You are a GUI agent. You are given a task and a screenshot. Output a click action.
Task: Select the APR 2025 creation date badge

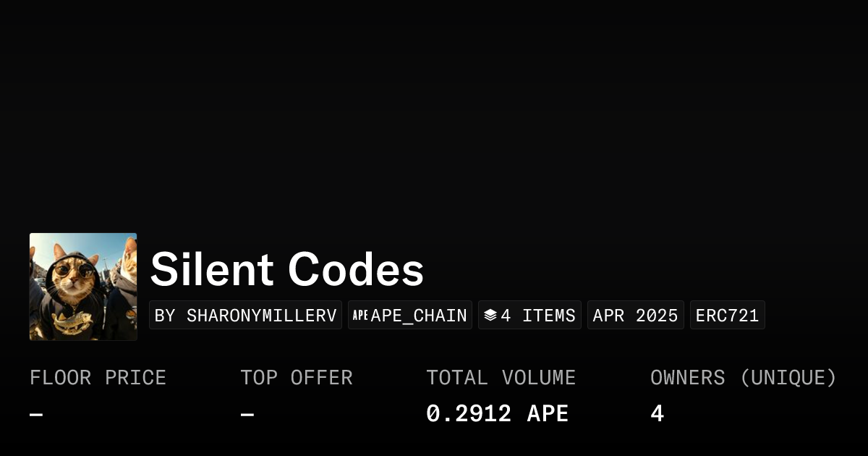[x=635, y=316]
